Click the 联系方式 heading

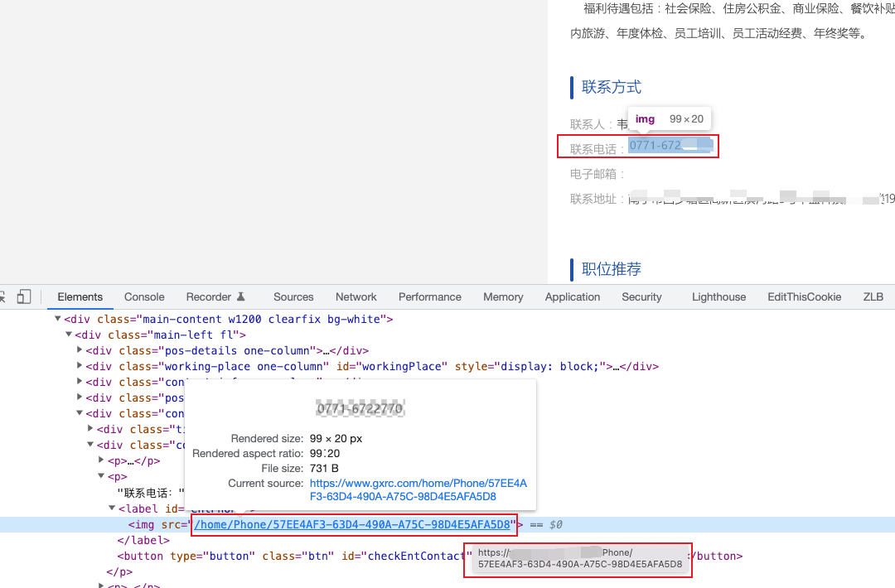point(612,87)
